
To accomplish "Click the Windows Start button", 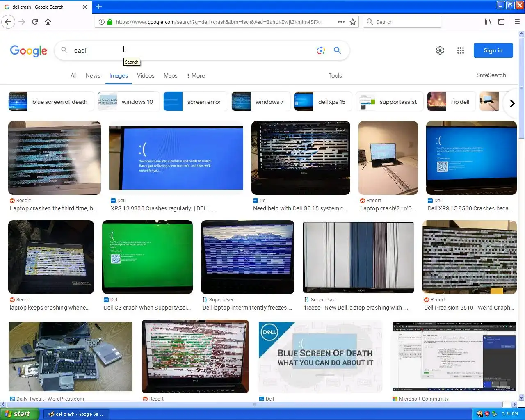I will (x=19, y=414).
